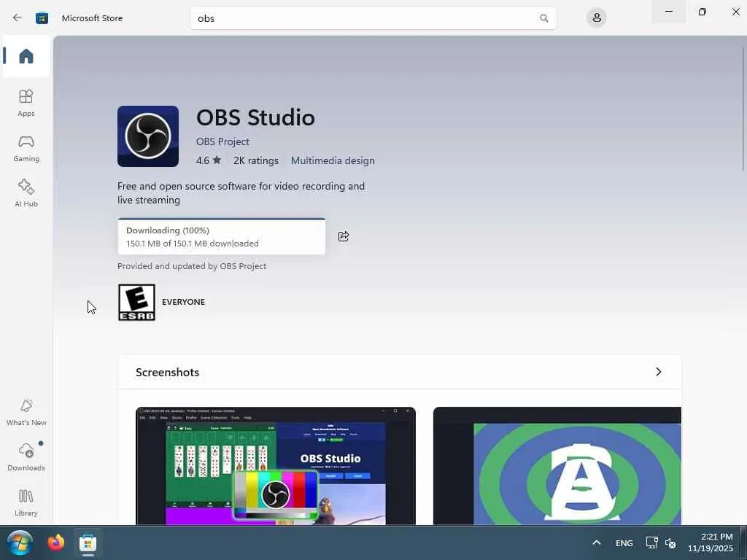Launch Firefox from the taskbar
The width and height of the screenshot is (747, 560).
click(55, 542)
